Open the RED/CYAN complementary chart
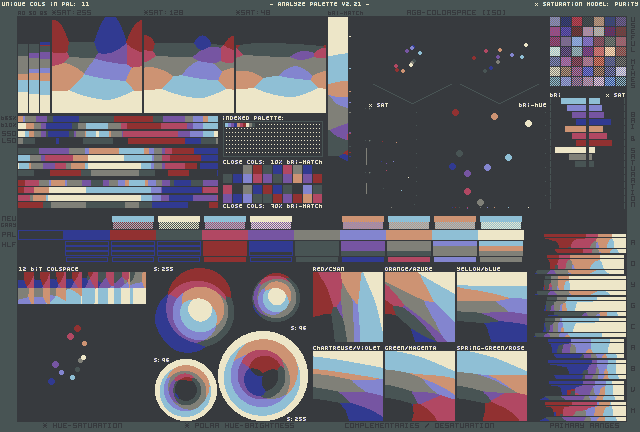This screenshot has width=640, height=432. pyautogui.click(x=348, y=307)
